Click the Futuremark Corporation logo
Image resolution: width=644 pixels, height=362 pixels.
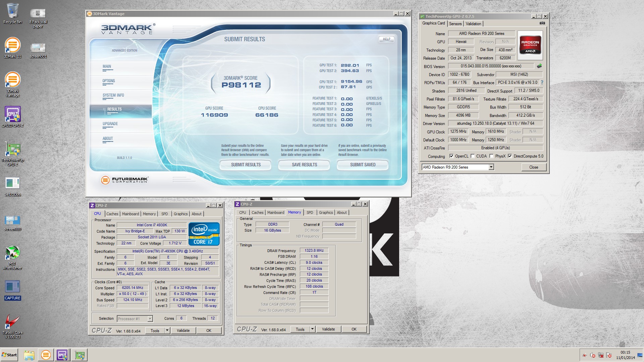coord(124,180)
